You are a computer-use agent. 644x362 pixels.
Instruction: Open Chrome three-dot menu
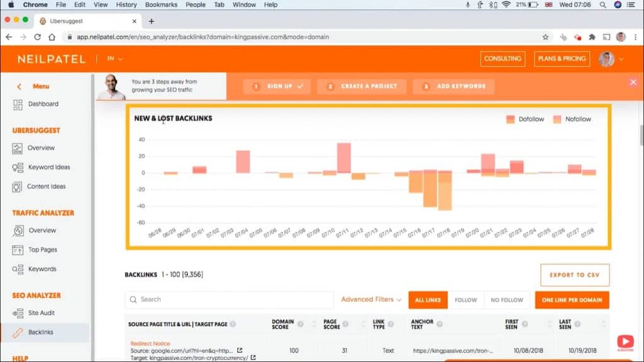click(x=635, y=37)
